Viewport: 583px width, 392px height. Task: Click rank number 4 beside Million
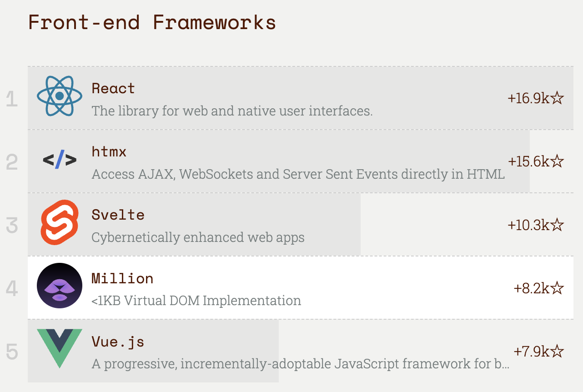point(12,289)
